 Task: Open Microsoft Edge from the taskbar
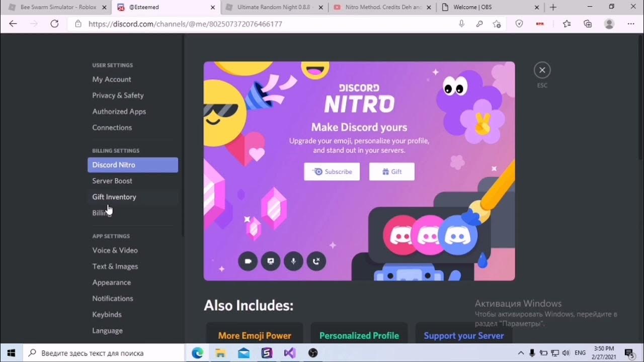click(197, 353)
